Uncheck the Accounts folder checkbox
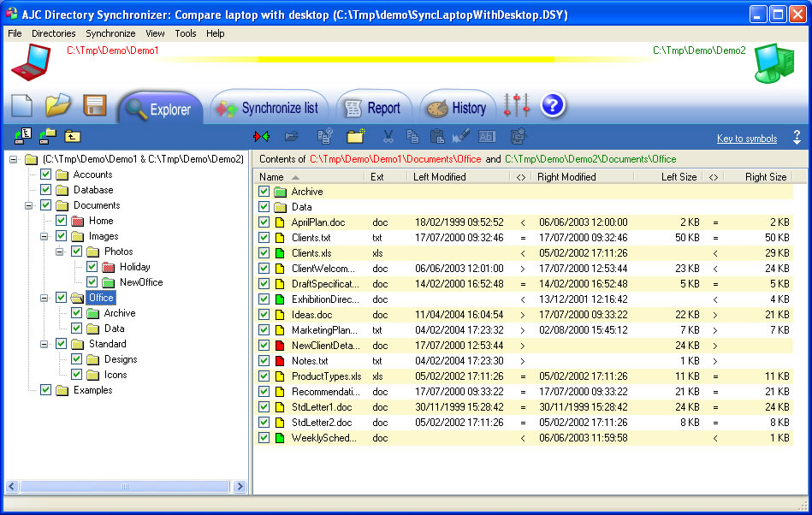This screenshot has height=515, width=812. pos(46,175)
